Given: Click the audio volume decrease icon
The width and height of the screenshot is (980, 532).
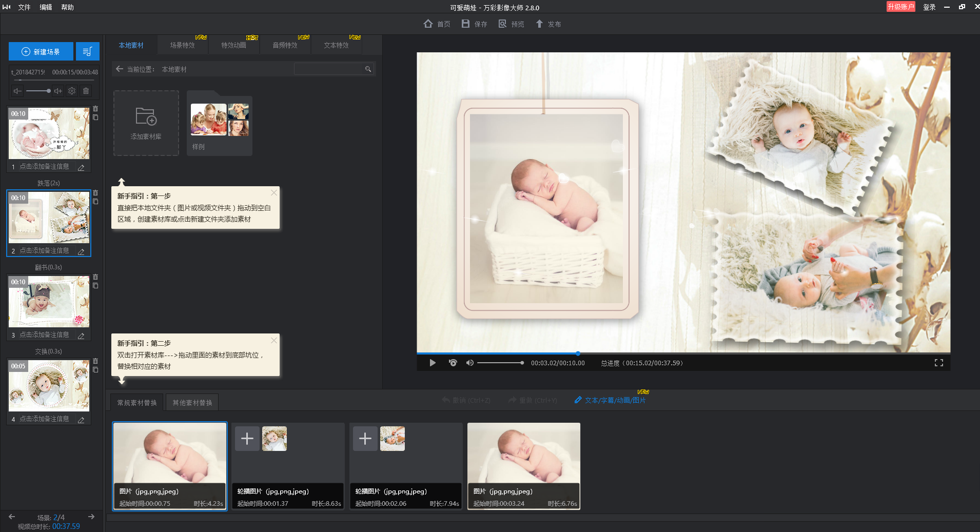Looking at the screenshot, I should coord(18,91).
